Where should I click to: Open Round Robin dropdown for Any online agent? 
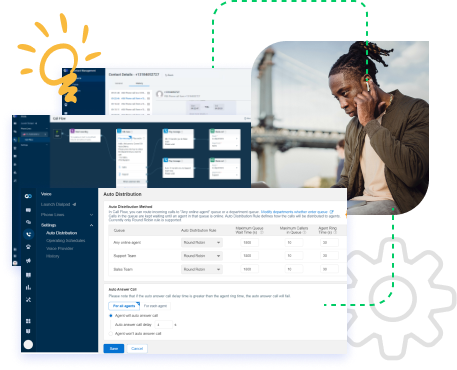coord(202,242)
